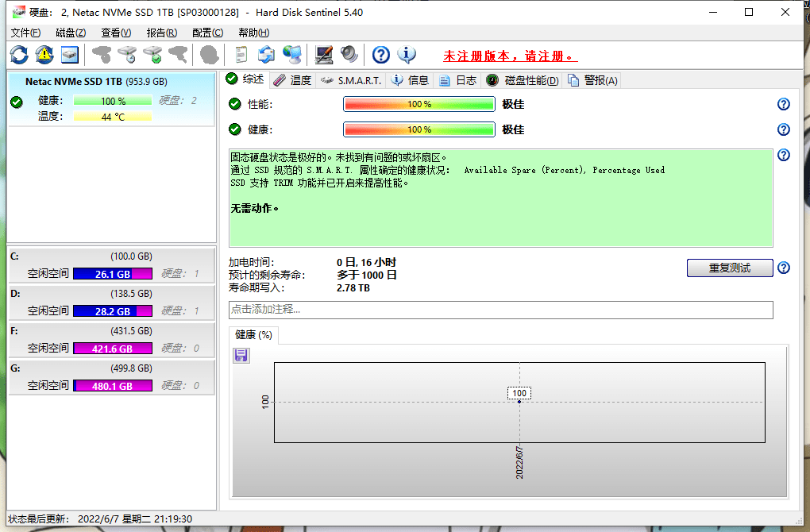Open the 磁盘 menu
The image size is (810, 532).
[70, 33]
